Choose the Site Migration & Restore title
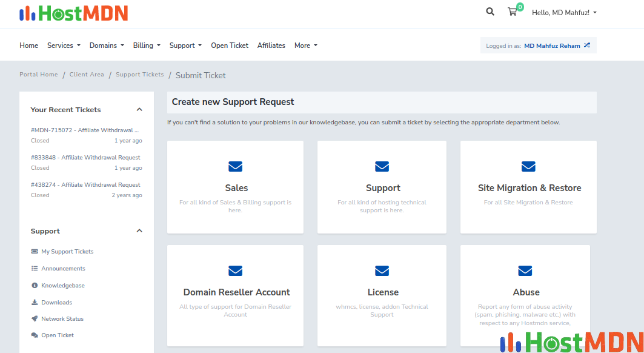 point(529,188)
